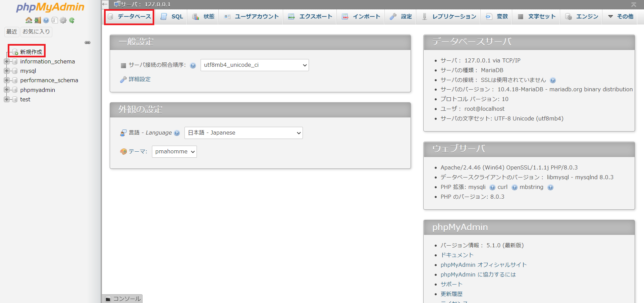Open the utf8mb4_unicode_ci collation dropdown

pos(255,65)
